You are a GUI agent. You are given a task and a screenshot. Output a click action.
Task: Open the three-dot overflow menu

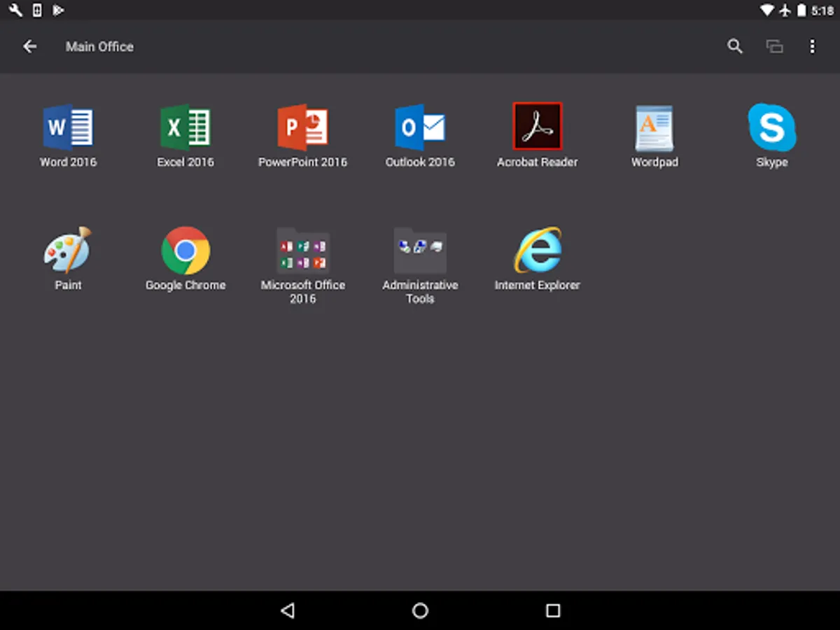[x=812, y=47]
